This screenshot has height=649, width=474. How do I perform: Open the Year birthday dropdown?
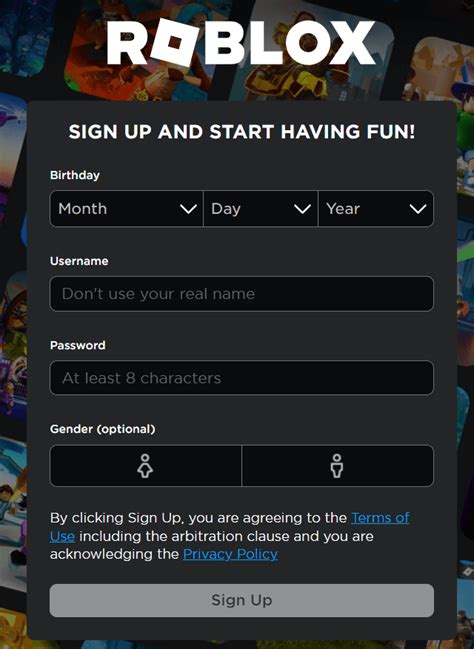coord(376,209)
